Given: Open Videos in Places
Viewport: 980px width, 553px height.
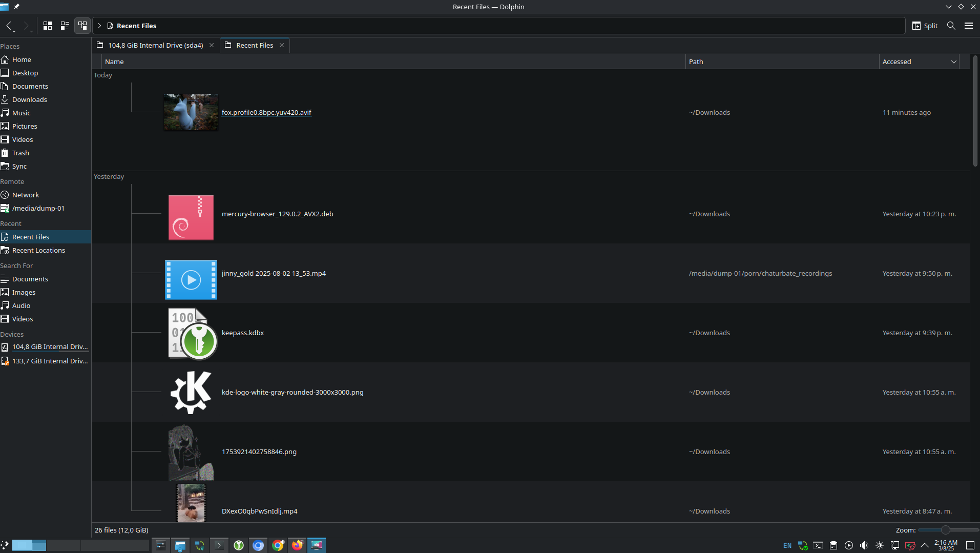Looking at the screenshot, I should (x=46, y=139).
